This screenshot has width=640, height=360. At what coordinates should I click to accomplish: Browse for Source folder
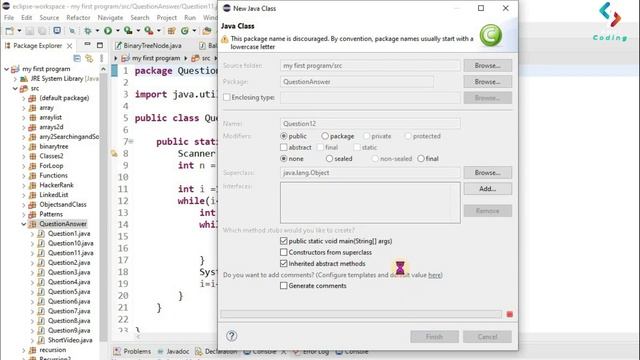click(x=487, y=65)
